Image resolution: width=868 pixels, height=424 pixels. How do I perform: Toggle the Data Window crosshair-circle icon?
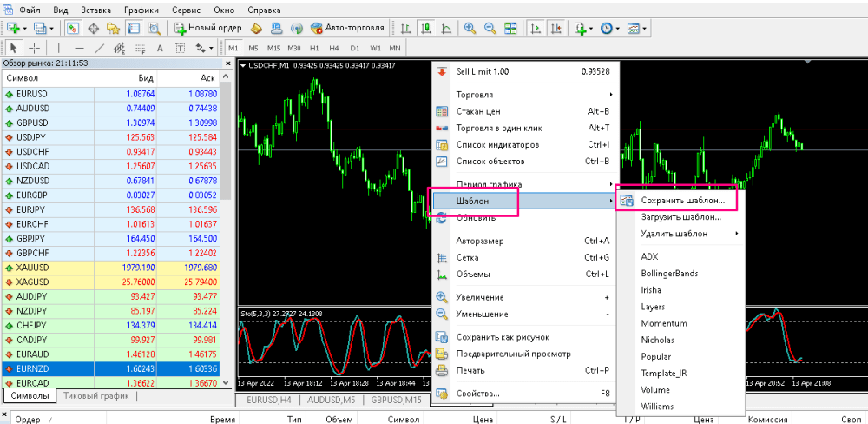coord(94,28)
